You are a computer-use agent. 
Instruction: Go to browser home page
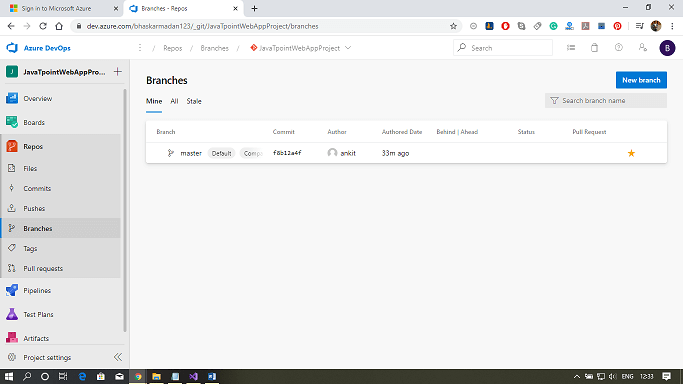coord(59,26)
